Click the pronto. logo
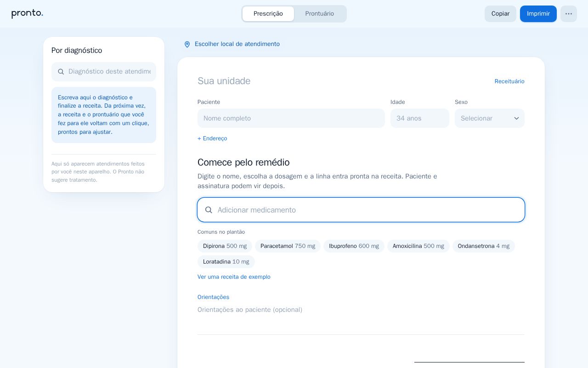Screen dimensions: 588x368 (27, 13)
